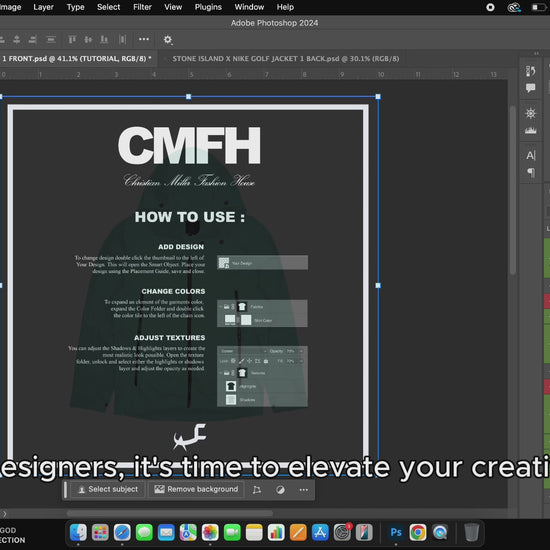This screenshot has height=550, width=550.
Task: Open the Comments panel icon
Action: pos(530,88)
